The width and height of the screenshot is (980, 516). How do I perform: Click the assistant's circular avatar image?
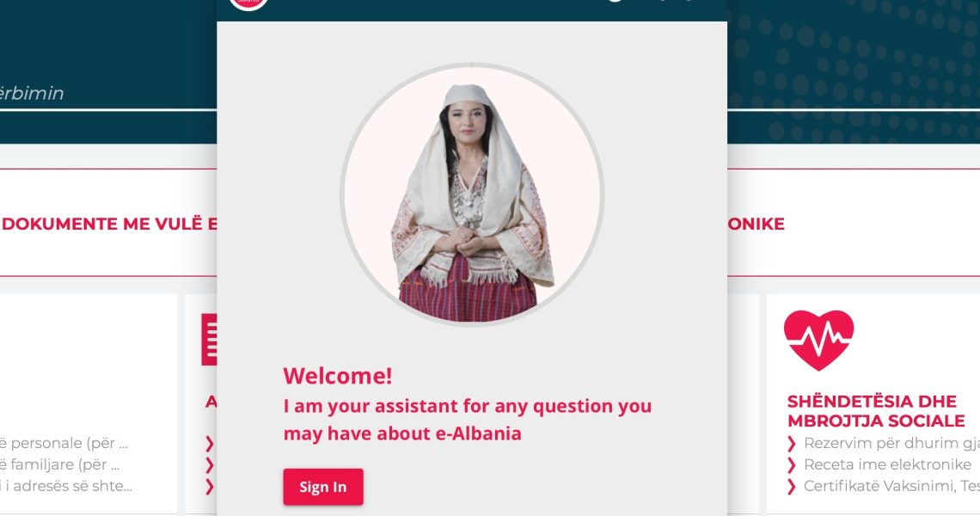[472, 193]
